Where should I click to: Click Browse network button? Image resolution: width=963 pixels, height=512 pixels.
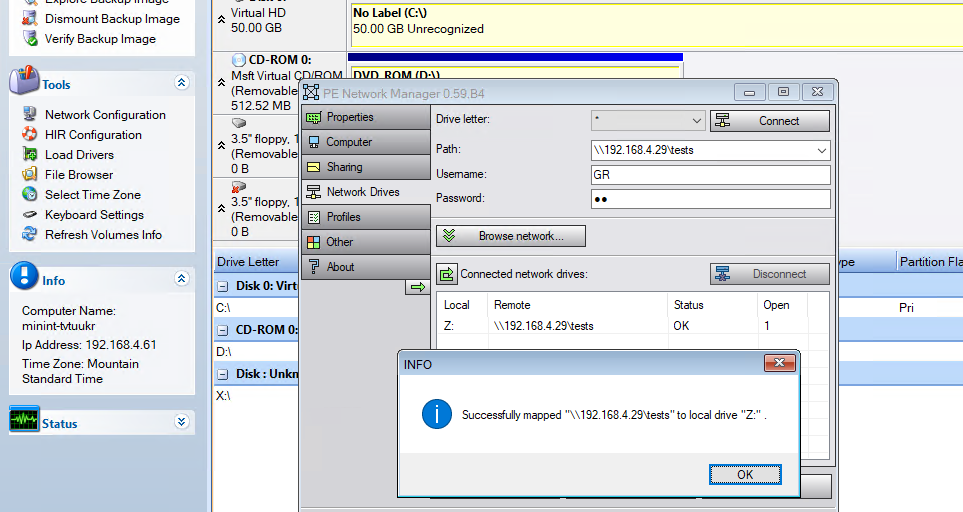[x=510, y=236]
